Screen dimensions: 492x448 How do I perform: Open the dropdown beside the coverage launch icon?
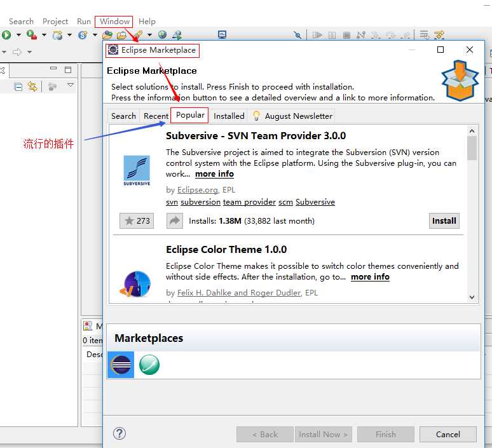[44, 35]
